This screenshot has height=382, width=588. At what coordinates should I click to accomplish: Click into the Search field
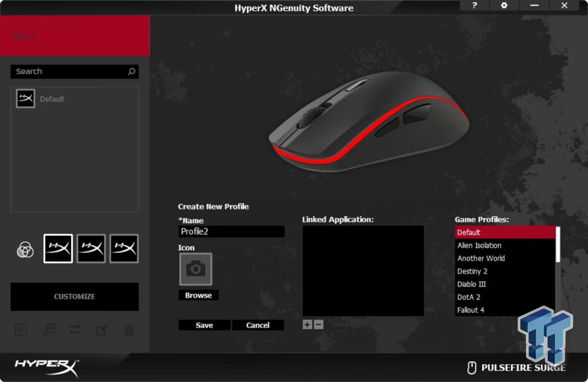(75, 71)
